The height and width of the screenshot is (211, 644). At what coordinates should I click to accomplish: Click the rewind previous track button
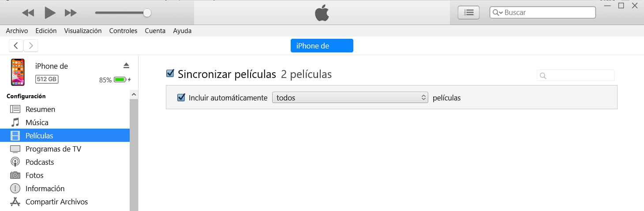28,13
